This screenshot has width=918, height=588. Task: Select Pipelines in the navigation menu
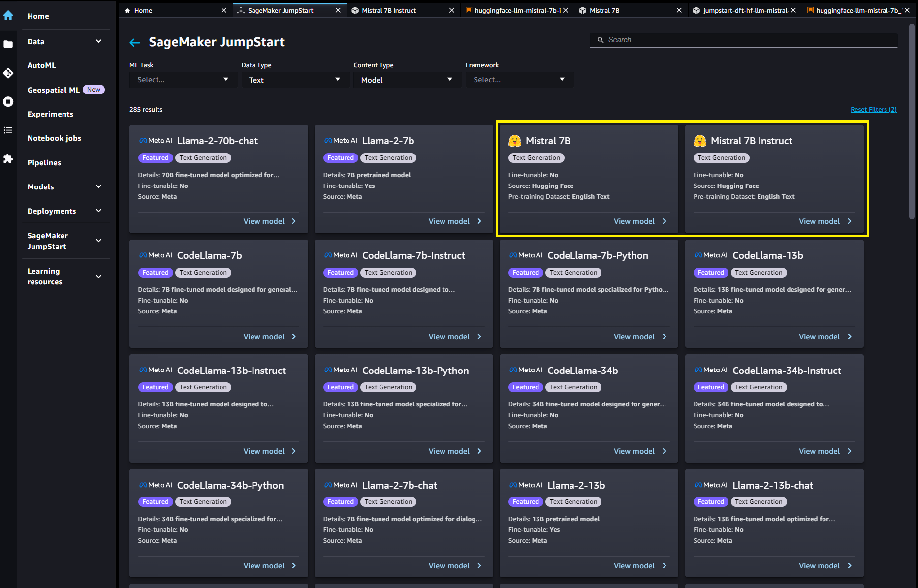tap(44, 163)
